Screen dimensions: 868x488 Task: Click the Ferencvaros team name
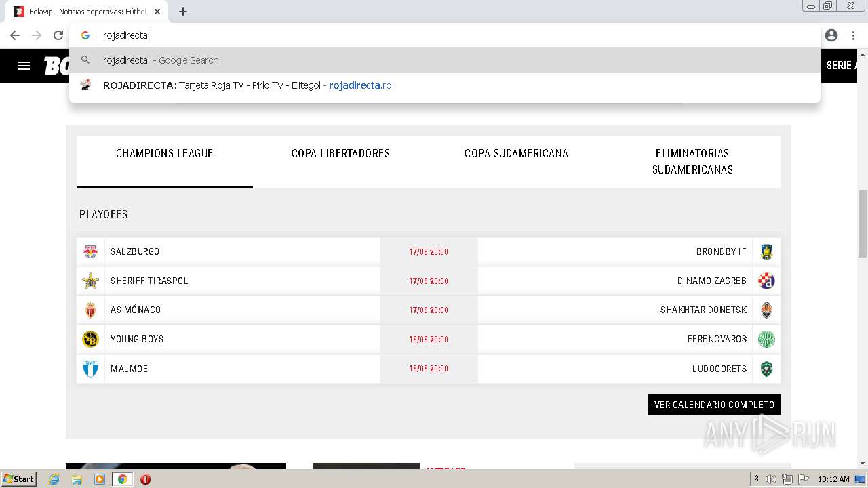717,339
